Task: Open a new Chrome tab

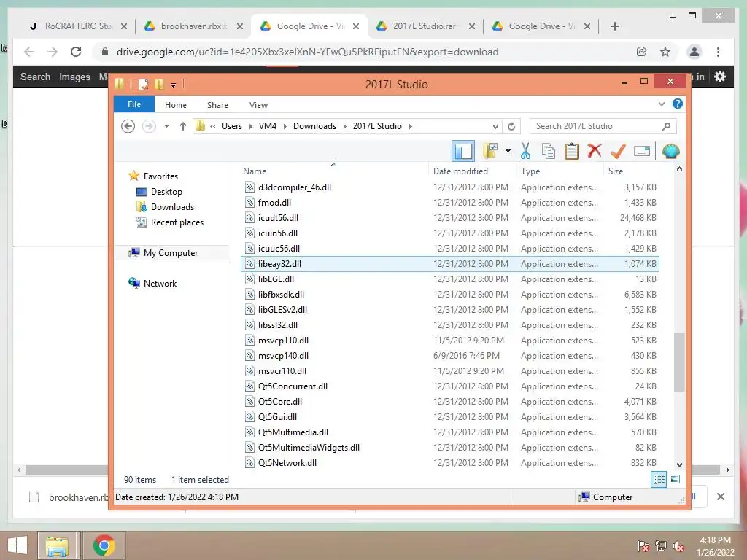Action: [x=614, y=26]
